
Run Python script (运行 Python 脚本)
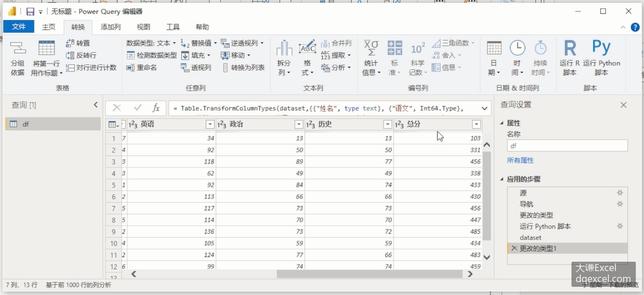[601, 58]
